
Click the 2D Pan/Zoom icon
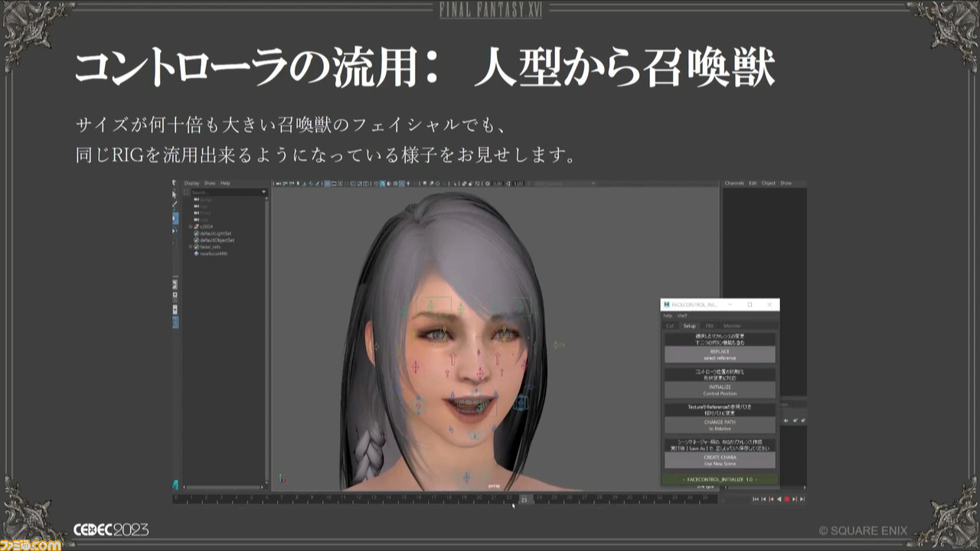coord(310,184)
